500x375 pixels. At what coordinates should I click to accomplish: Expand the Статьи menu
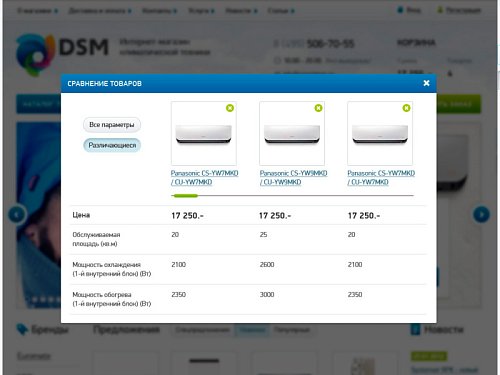[x=281, y=11]
